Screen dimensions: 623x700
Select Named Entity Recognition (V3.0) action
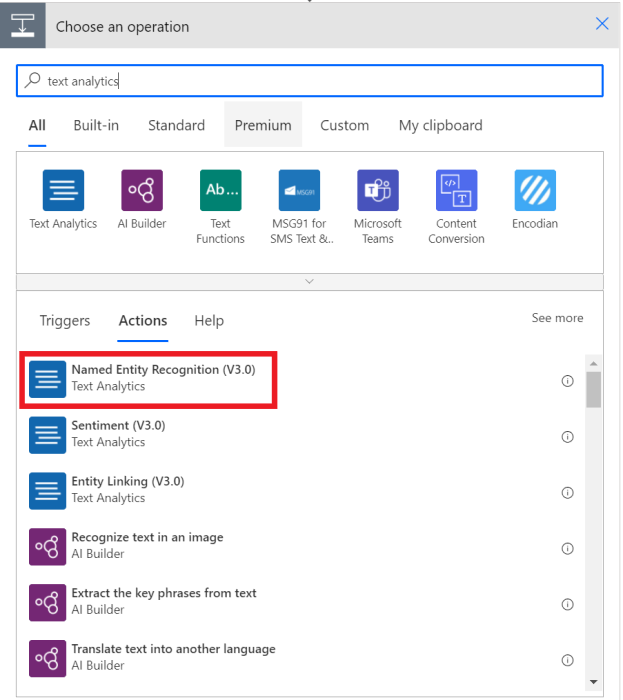163,378
